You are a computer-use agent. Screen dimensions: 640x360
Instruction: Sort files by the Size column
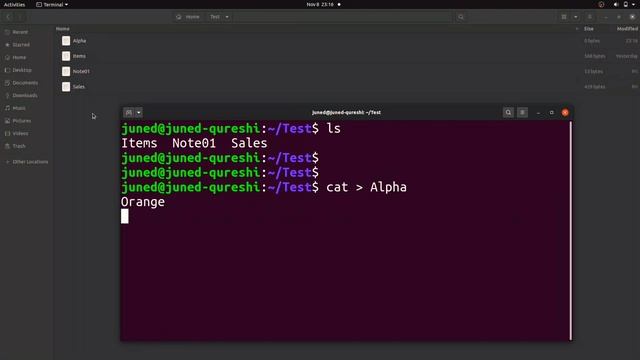pos(589,29)
